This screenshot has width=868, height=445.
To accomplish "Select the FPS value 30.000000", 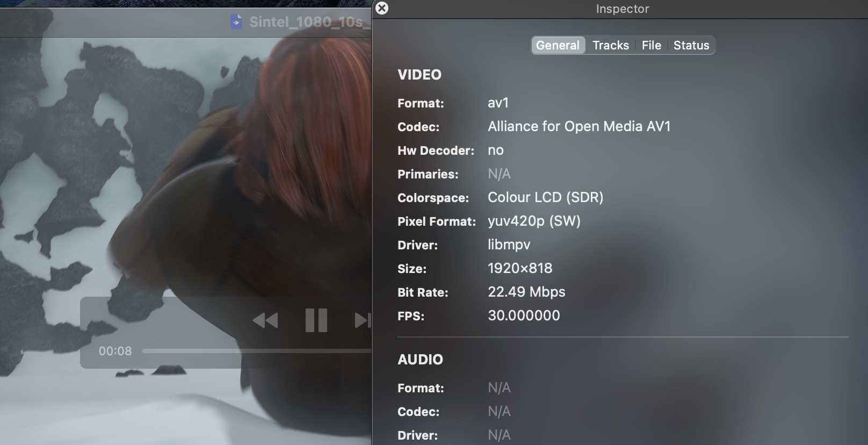I will coord(524,315).
